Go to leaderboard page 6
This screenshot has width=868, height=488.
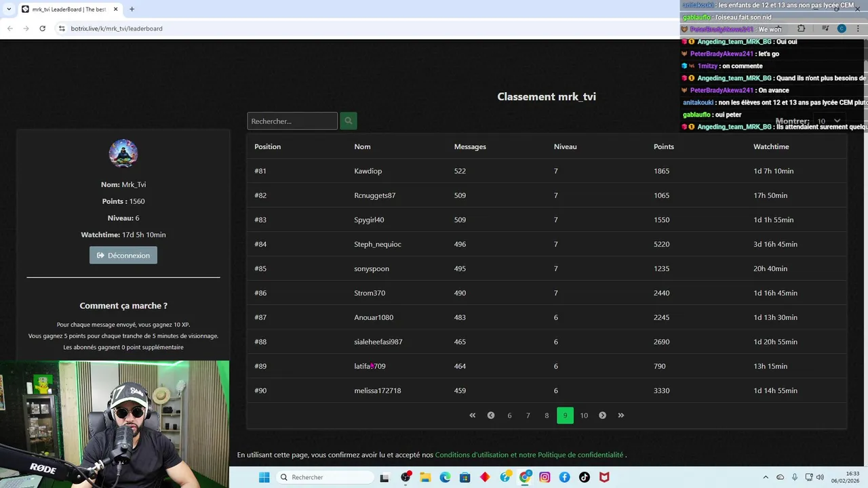click(509, 415)
